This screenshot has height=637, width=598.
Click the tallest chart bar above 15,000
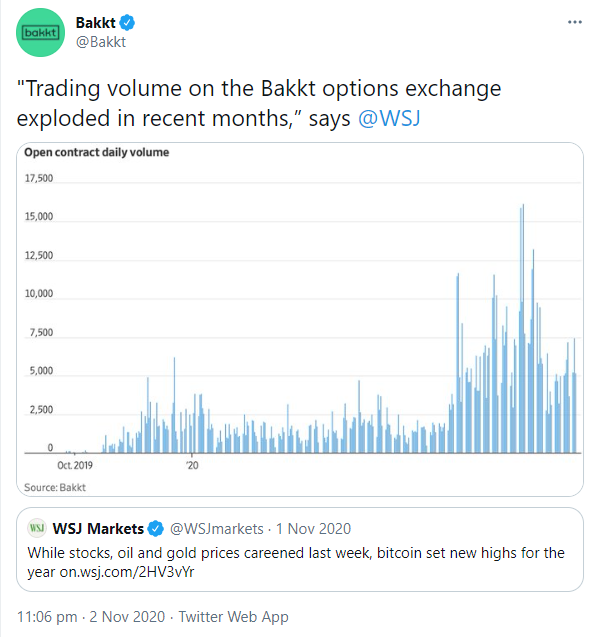click(522, 328)
